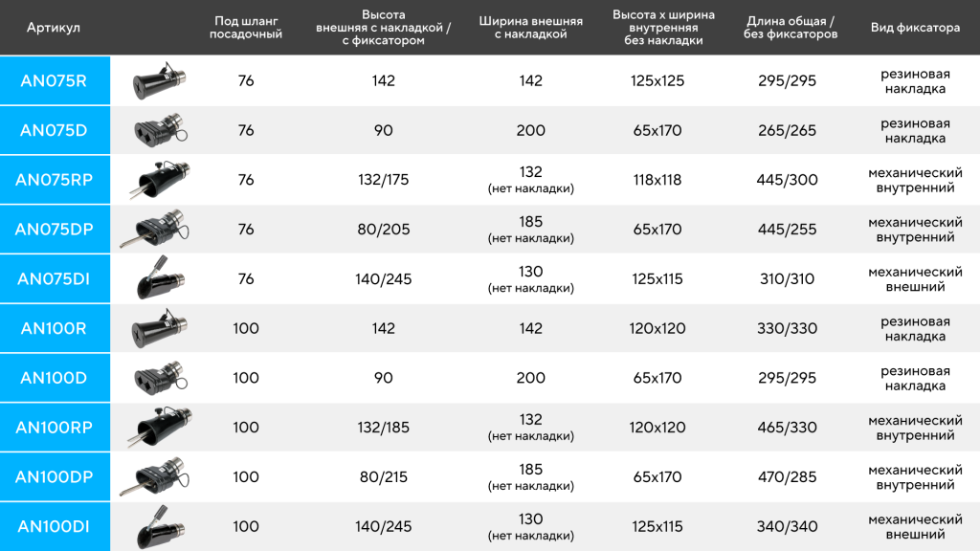Click the "Под шланг посадочный" header

(246, 28)
